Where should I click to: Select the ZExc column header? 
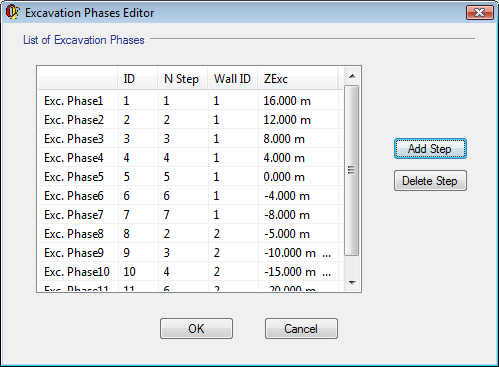pyautogui.click(x=298, y=79)
